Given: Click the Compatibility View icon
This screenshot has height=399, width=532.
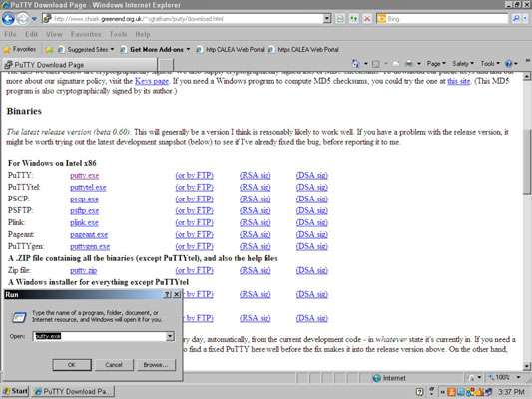Looking at the screenshot, I should click(340, 19).
